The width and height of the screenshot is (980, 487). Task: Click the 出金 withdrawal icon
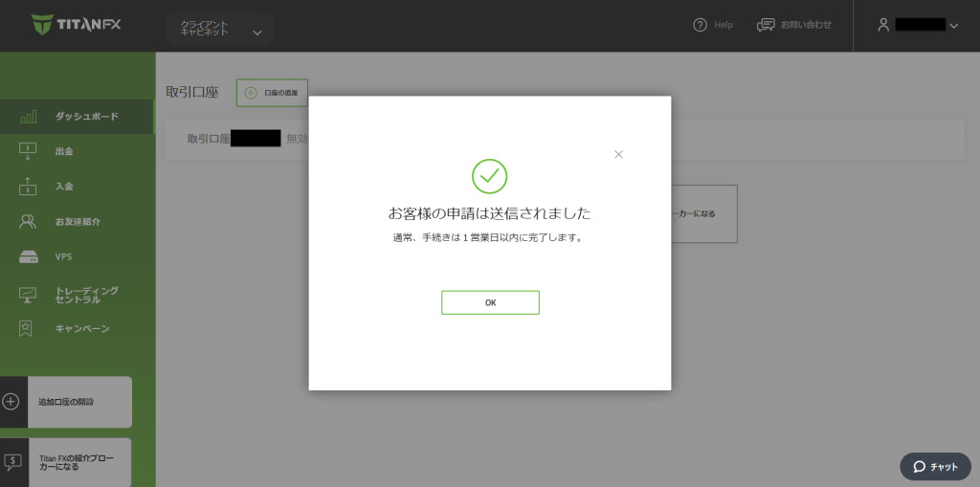point(28,151)
